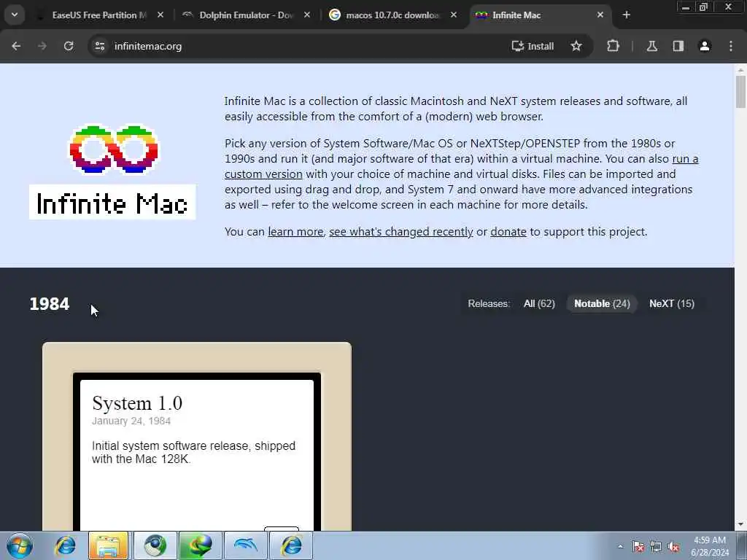The width and height of the screenshot is (747, 560).
Task: Close the macos 10.7.0c download tab
Action: [x=454, y=15]
